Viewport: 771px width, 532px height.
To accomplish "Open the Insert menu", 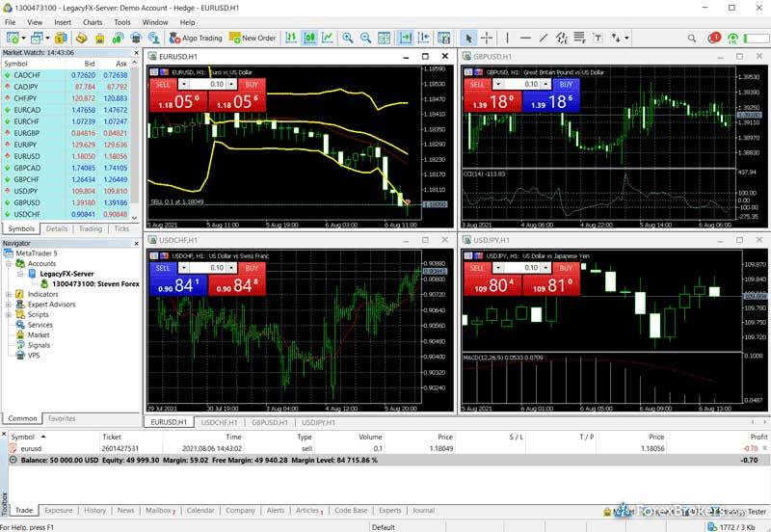I will click(x=63, y=22).
